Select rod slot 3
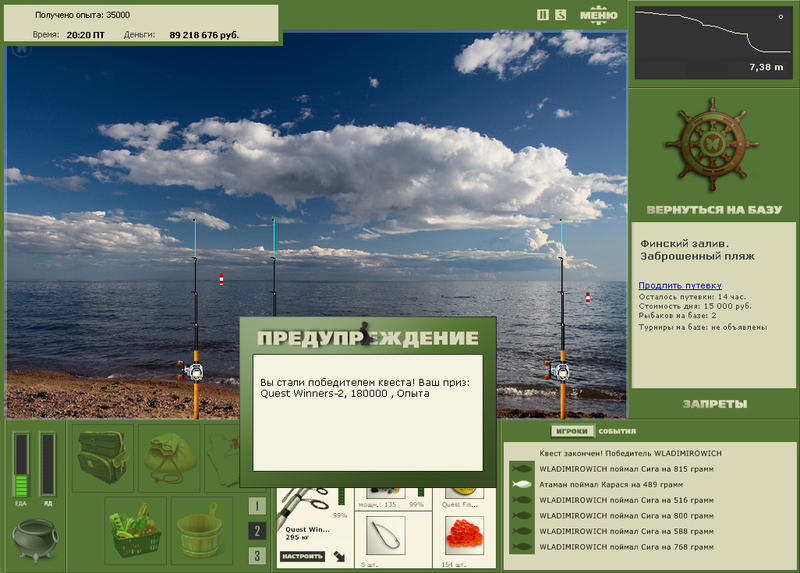 pyautogui.click(x=257, y=556)
